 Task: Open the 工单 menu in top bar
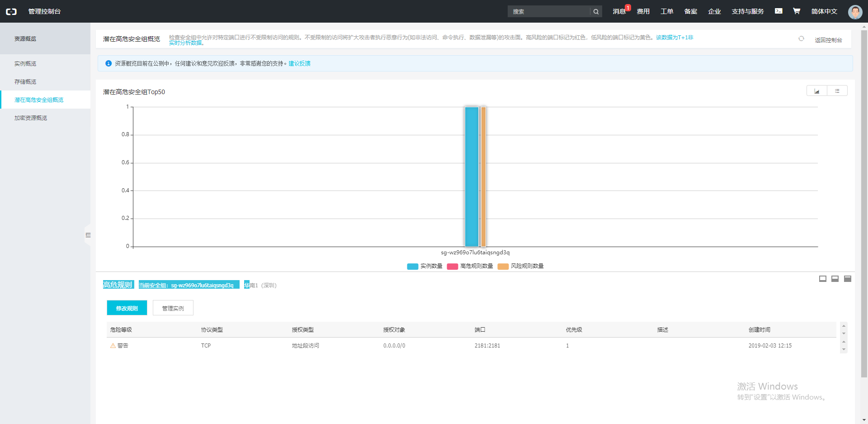tap(667, 11)
